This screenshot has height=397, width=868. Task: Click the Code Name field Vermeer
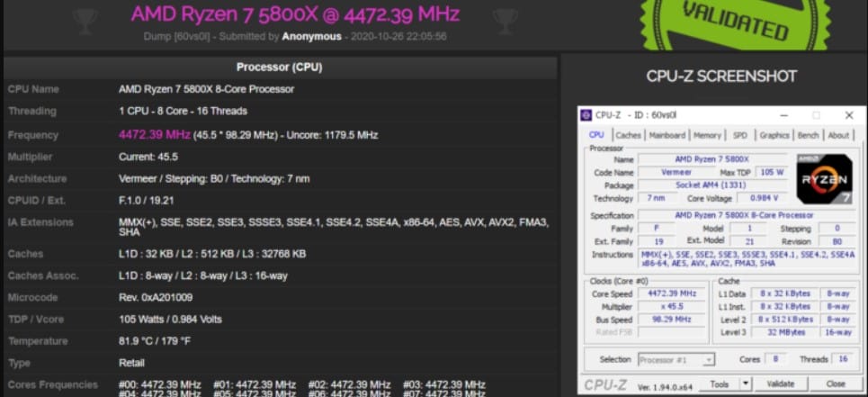click(676, 172)
